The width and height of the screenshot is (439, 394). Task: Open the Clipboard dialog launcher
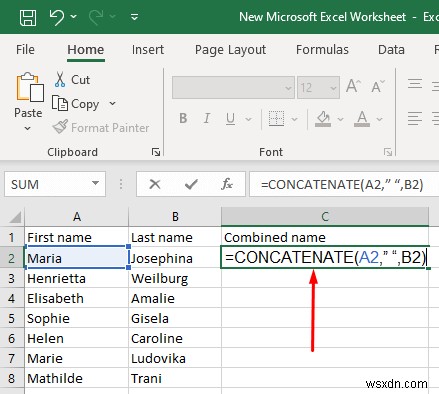click(x=156, y=152)
